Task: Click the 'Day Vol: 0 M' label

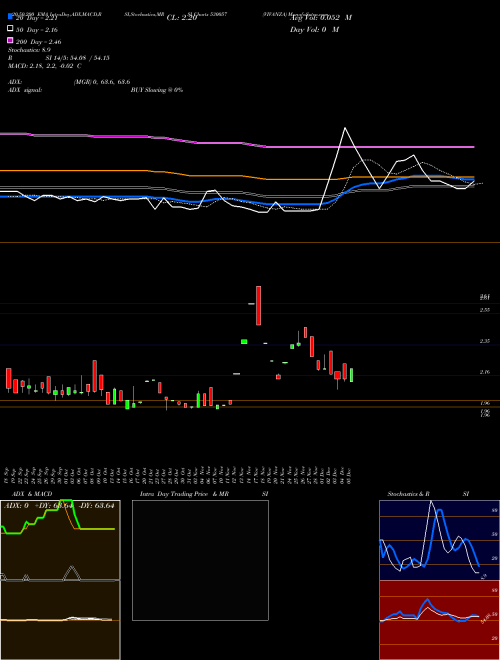Action: coord(314,30)
